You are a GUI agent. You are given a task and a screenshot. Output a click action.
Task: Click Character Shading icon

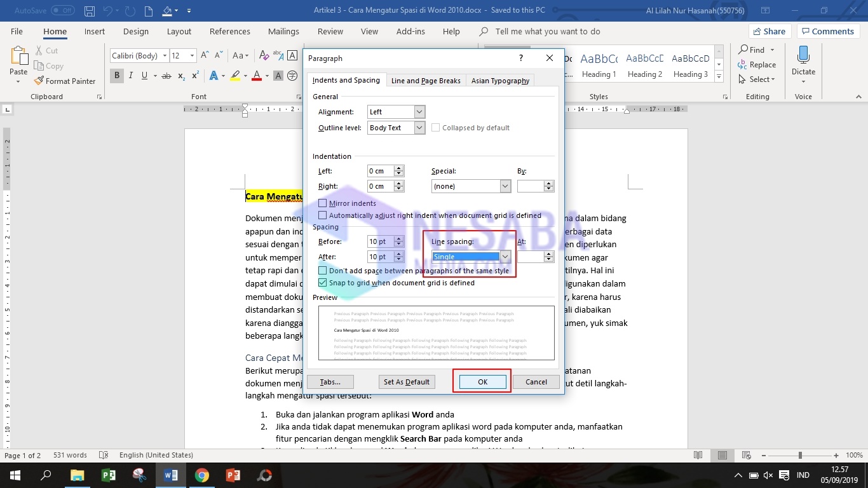click(278, 76)
